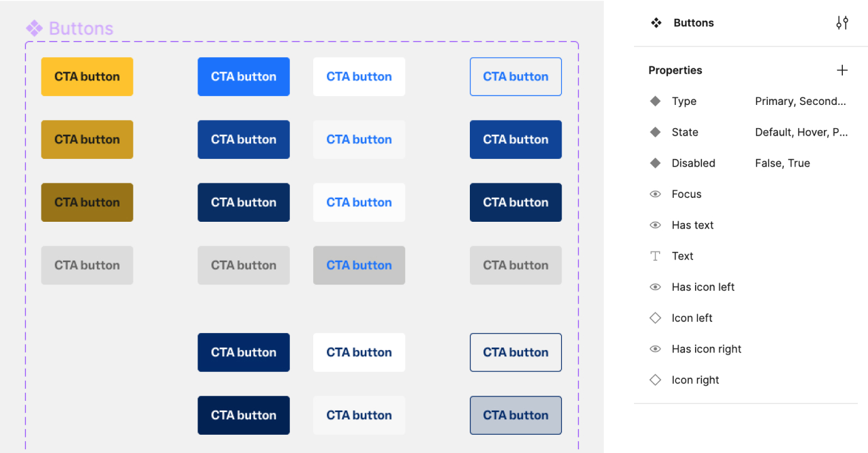This screenshot has width=868, height=453.
Task: Click the purple component icon on the canvas
Action: pos(34,28)
